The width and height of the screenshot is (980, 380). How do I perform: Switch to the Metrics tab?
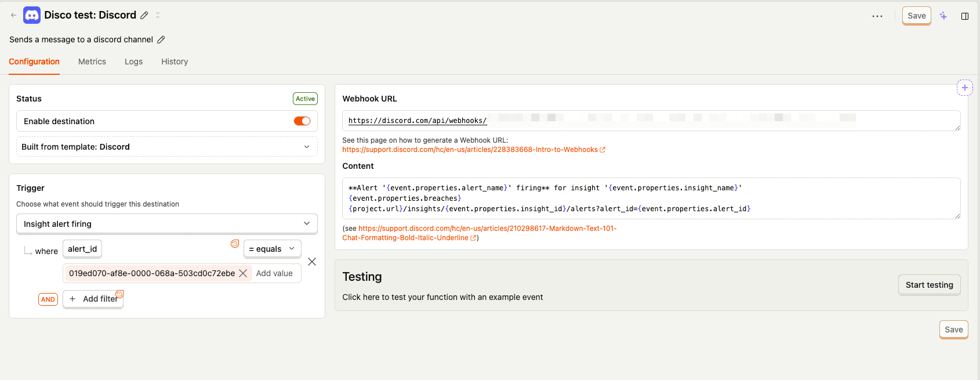[x=92, y=61]
